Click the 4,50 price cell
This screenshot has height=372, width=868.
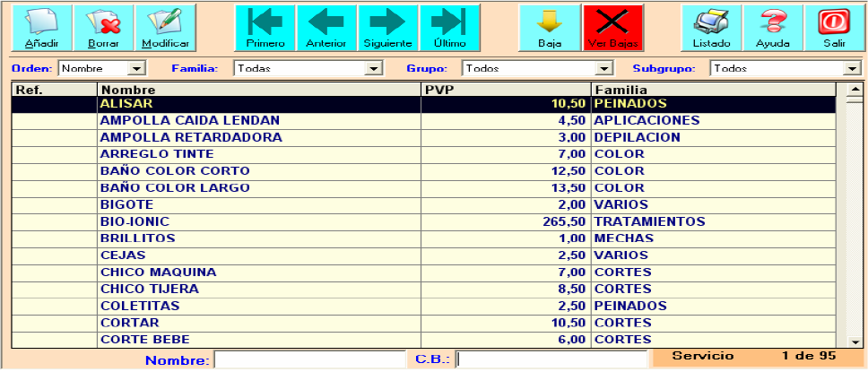coord(506,121)
